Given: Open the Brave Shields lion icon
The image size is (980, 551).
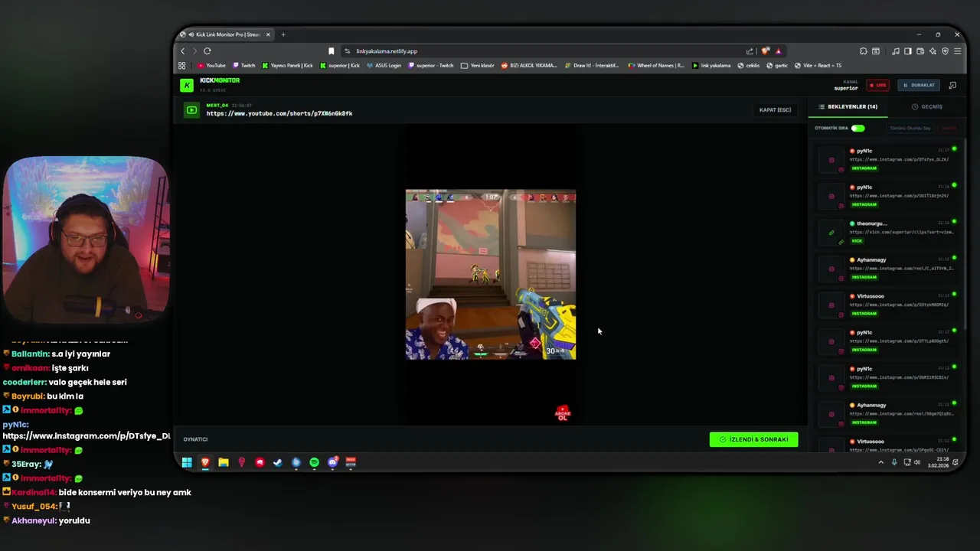Looking at the screenshot, I should [765, 51].
